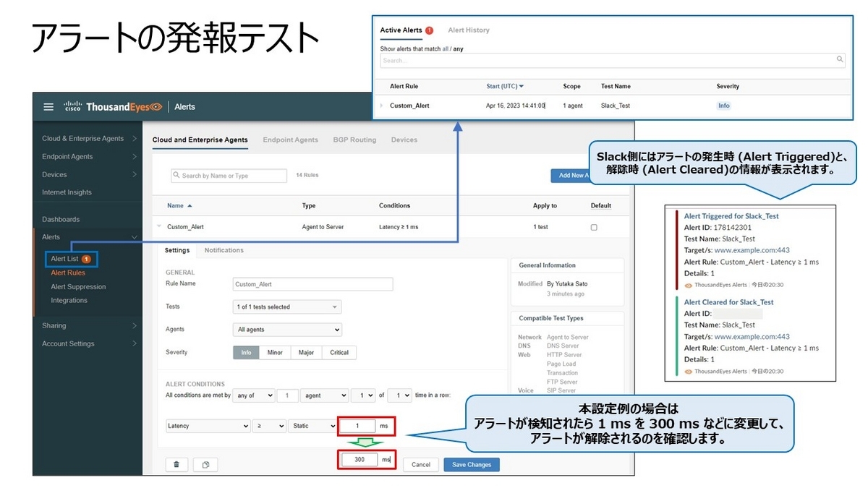This screenshot has height=488, width=868.
Task: Click the 'Search by Name or Type' field
Action: (x=229, y=176)
